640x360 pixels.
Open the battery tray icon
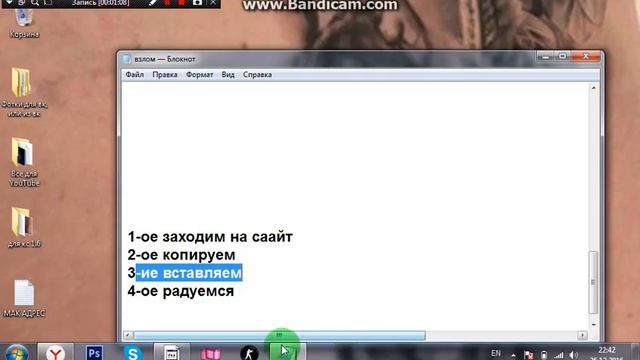point(544,355)
